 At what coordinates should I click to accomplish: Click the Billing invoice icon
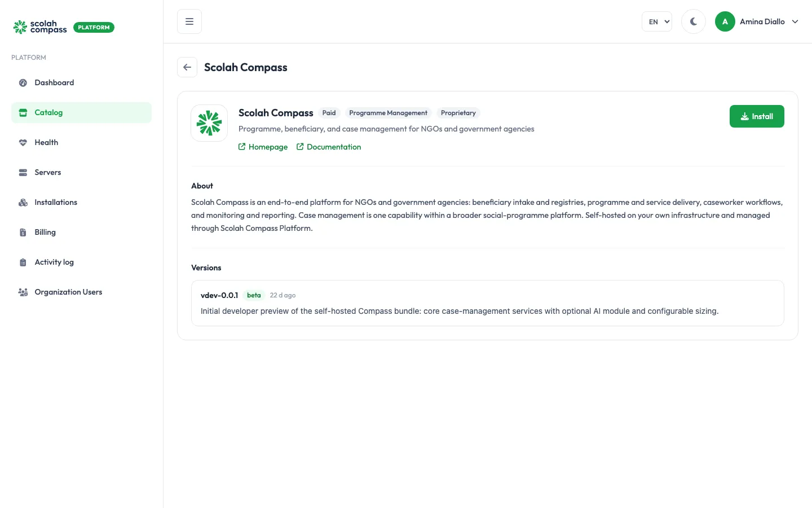(23, 233)
